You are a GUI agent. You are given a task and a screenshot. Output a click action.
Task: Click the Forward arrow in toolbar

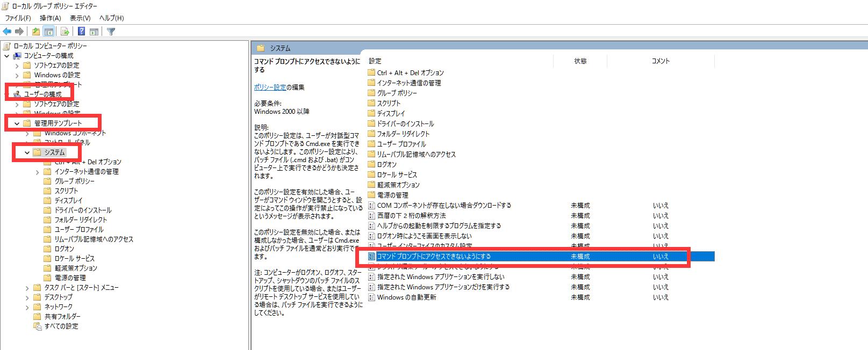[19, 32]
